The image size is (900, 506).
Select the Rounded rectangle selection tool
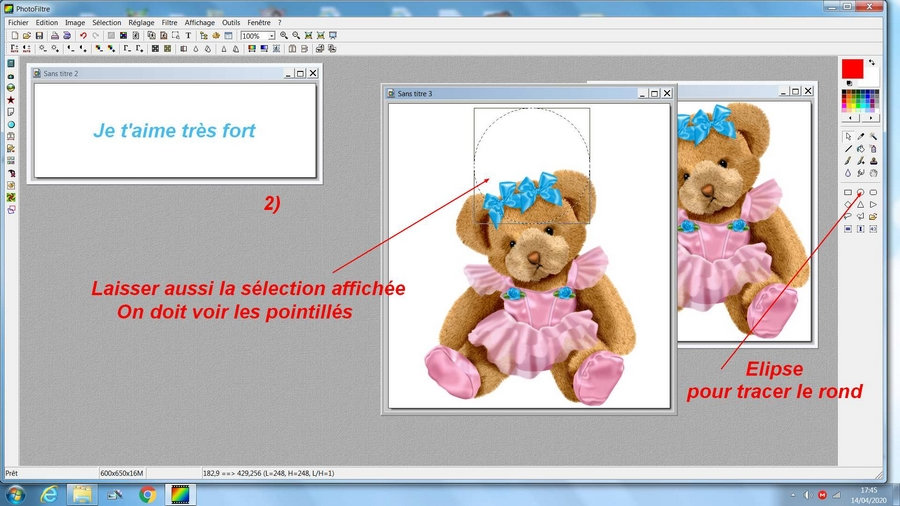point(873,192)
